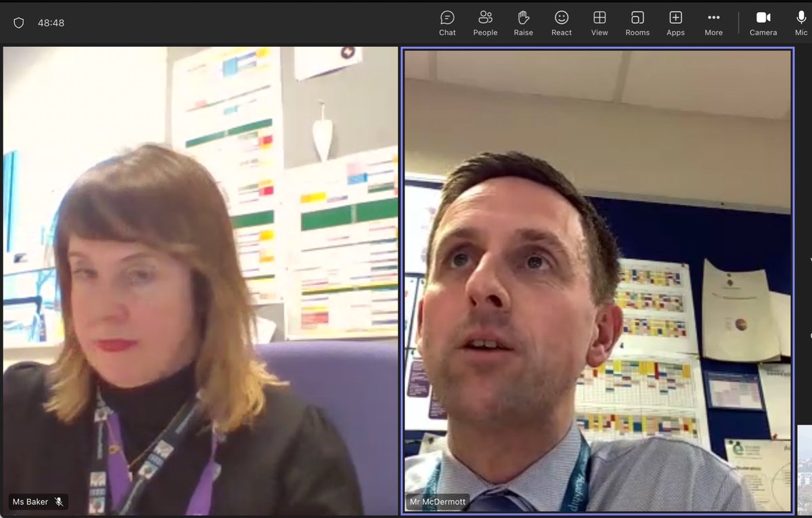This screenshot has height=518, width=812.
Task: Open the Chat panel
Action: (x=447, y=23)
